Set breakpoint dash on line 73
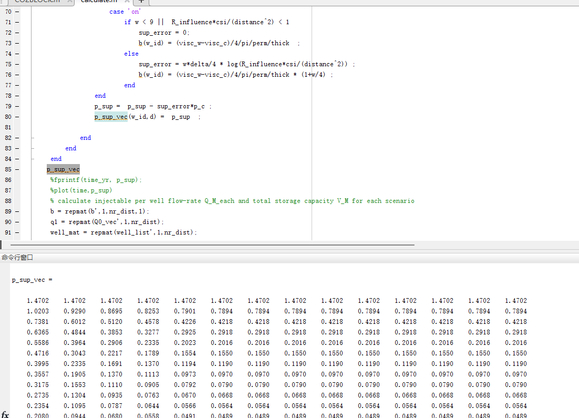 [17, 43]
